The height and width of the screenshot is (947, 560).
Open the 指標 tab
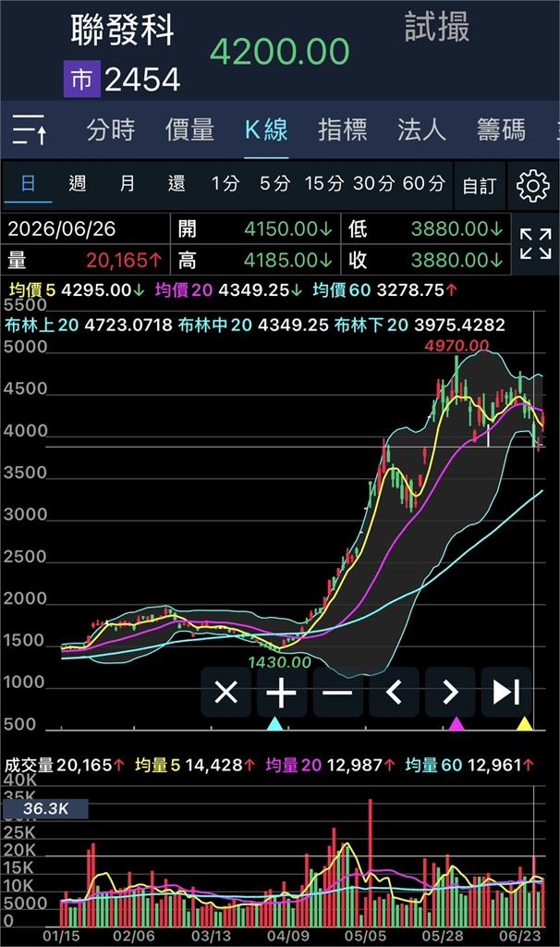(342, 129)
